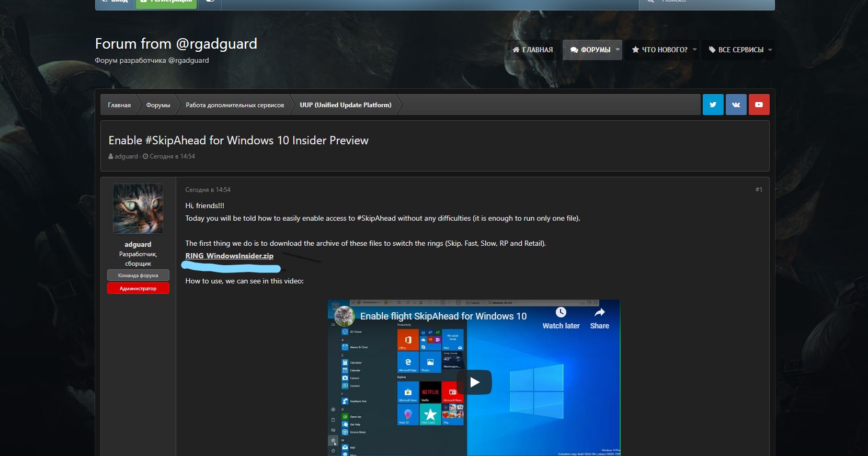
Task: Click the text Hi, friends!!!
Action: point(204,206)
